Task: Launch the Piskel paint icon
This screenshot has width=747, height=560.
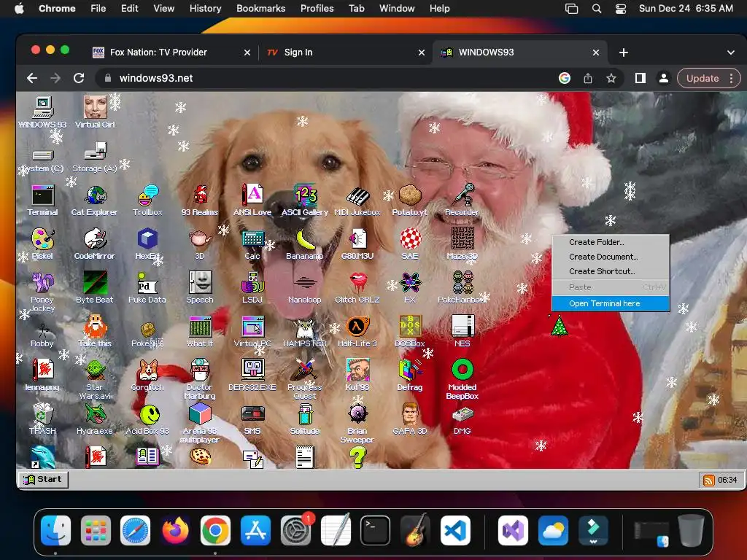Action: click(42, 244)
